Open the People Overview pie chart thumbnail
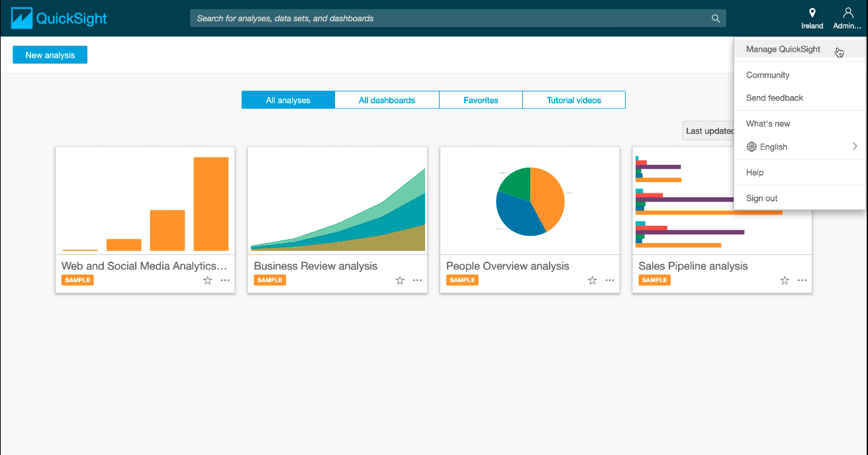This screenshot has width=868, height=455. pyautogui.click(x=530, y=201)
